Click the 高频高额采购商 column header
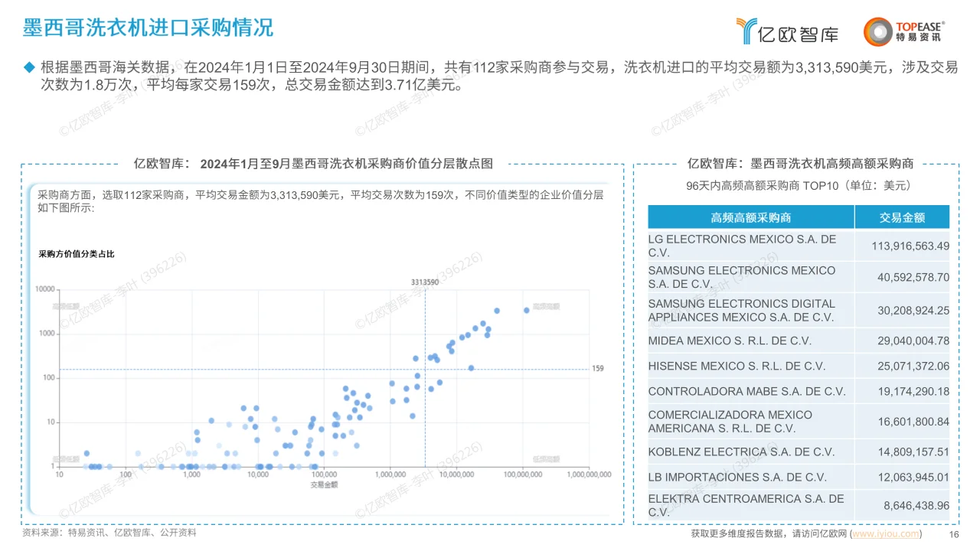The height and width of the screenshot is (551, 980). point(751,217)
